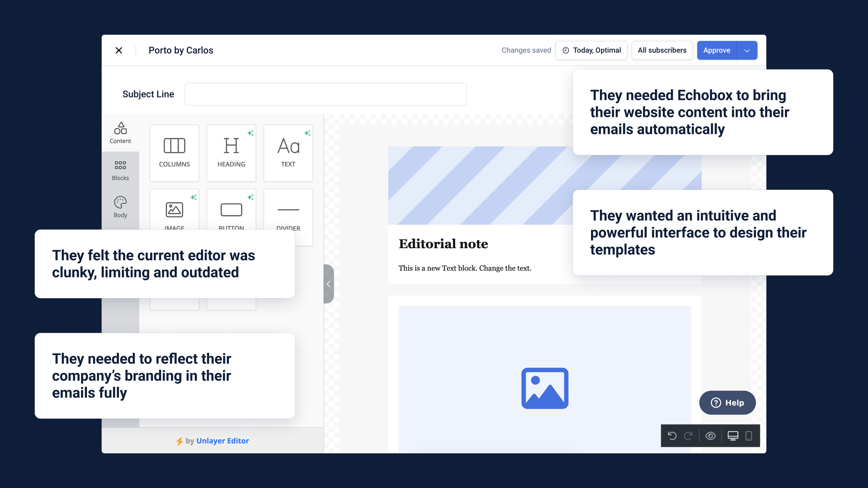The image size is (868, 488).
Task: Open the Blocks tab
Action: coord(120,170)
